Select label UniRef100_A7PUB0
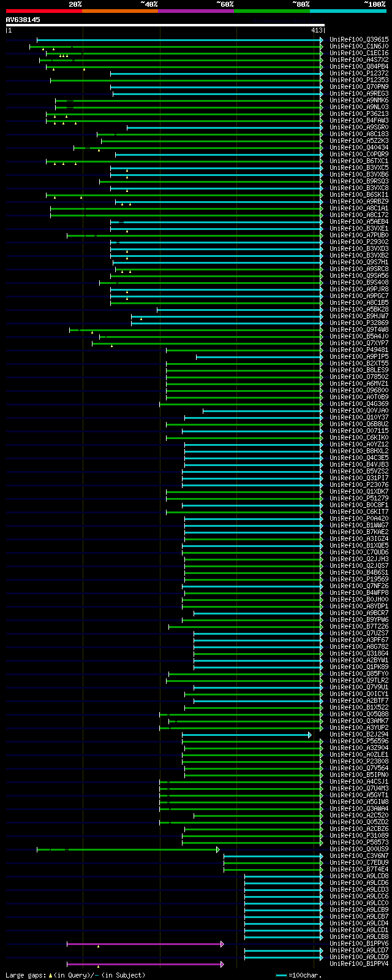 pyautogui.click(x=359, y=235)
